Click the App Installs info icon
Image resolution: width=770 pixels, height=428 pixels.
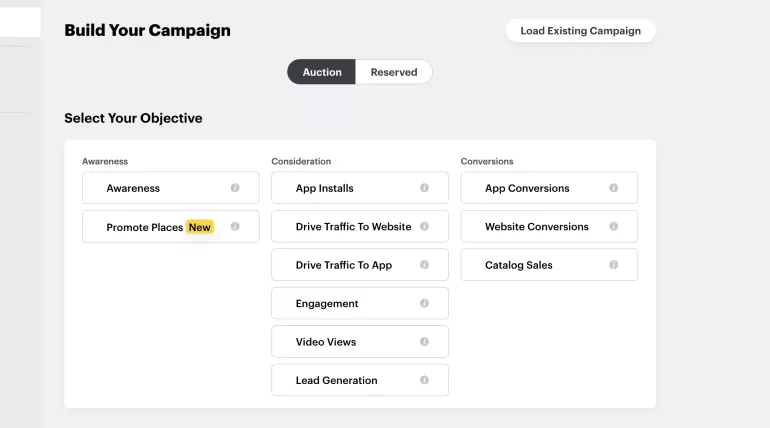tap(424, 187)
